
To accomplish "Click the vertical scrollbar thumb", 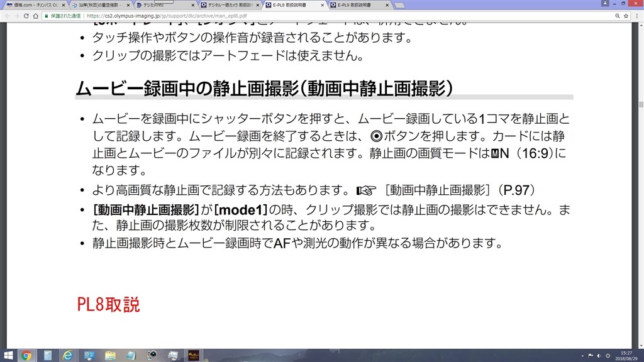I will [641, 105].
